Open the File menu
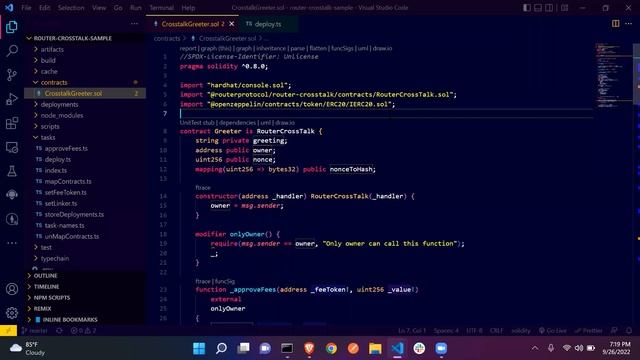This screenshot has height=360, width=640. coord(26,8)
